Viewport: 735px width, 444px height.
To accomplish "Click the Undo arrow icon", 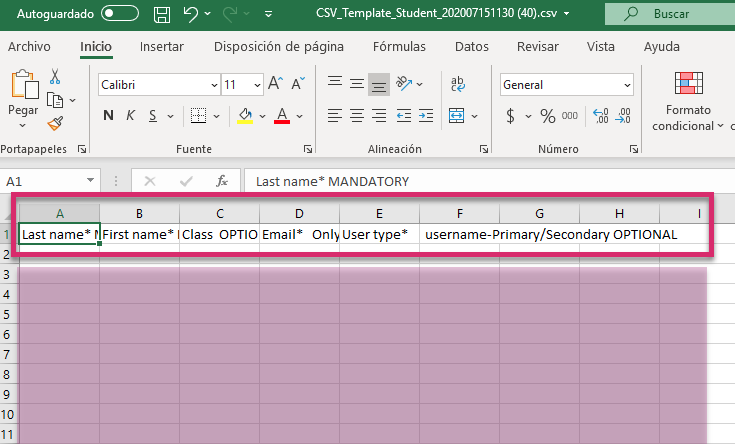I will (191, 14).
